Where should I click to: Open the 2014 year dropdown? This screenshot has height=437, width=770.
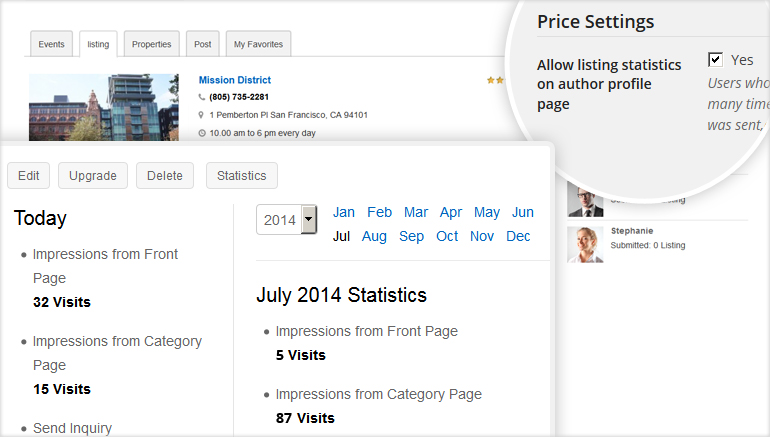pyautogui.click(x=286, y=219)
